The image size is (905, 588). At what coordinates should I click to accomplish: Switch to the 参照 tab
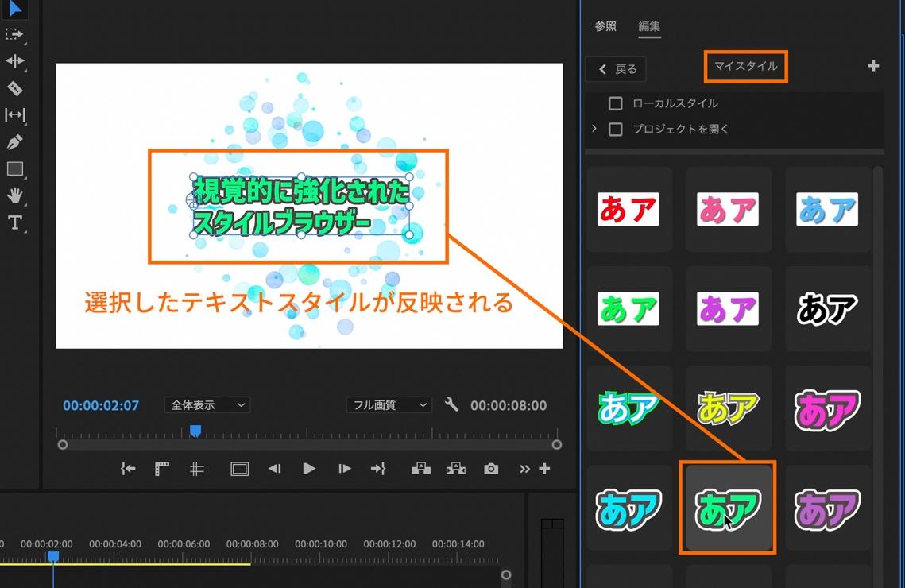click(x=605, y=26)
